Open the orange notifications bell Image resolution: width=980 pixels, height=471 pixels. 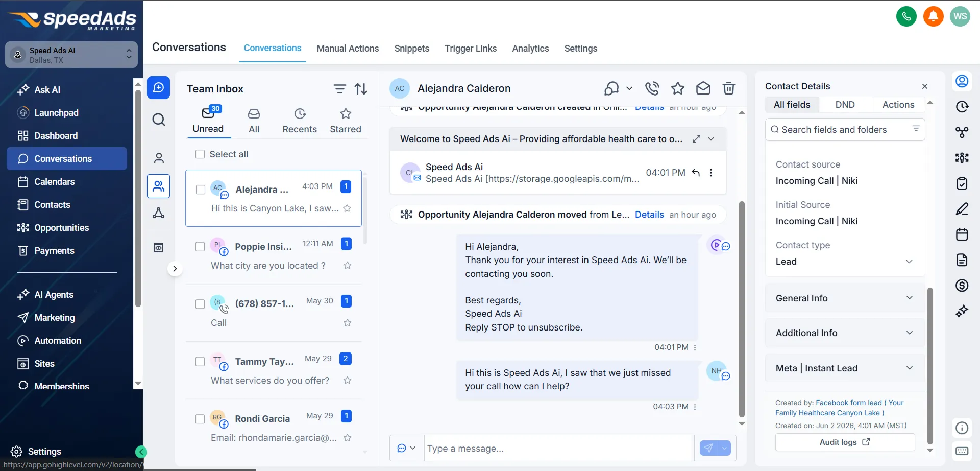934,16
